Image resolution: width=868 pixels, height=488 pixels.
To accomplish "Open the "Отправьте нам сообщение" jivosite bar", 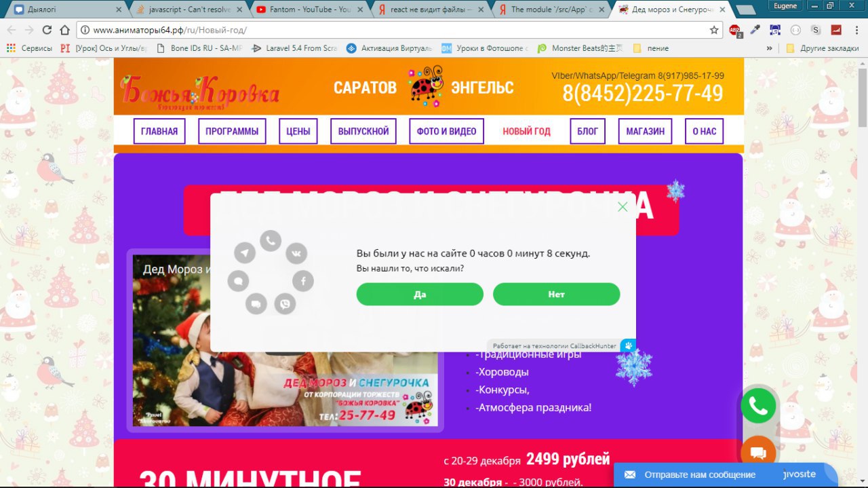I will [x=726, y=474].
